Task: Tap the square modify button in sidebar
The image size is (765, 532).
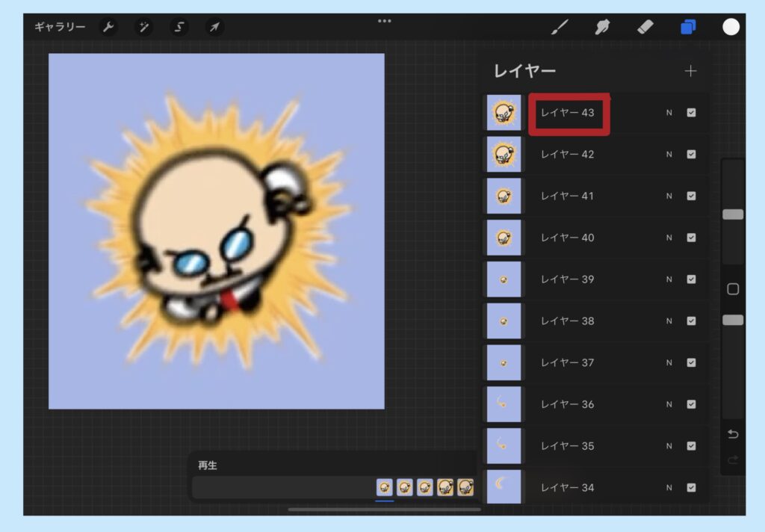Action: pos(733,289)
